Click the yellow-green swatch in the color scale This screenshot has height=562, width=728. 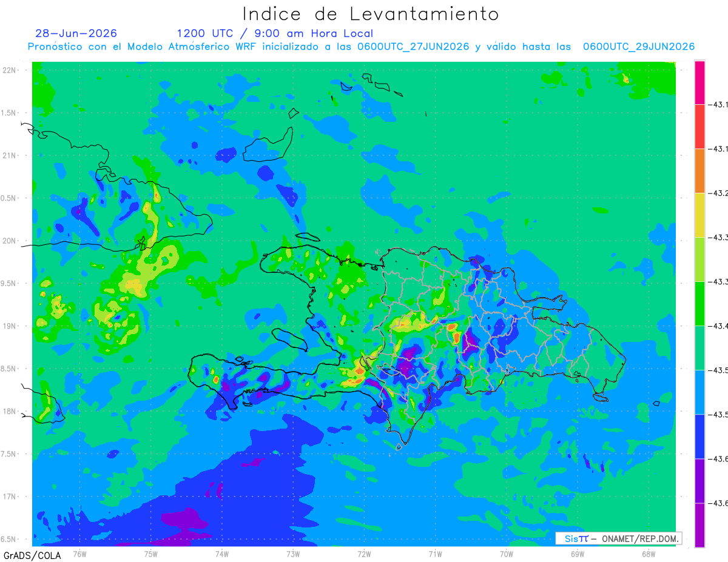pos(699,259)
